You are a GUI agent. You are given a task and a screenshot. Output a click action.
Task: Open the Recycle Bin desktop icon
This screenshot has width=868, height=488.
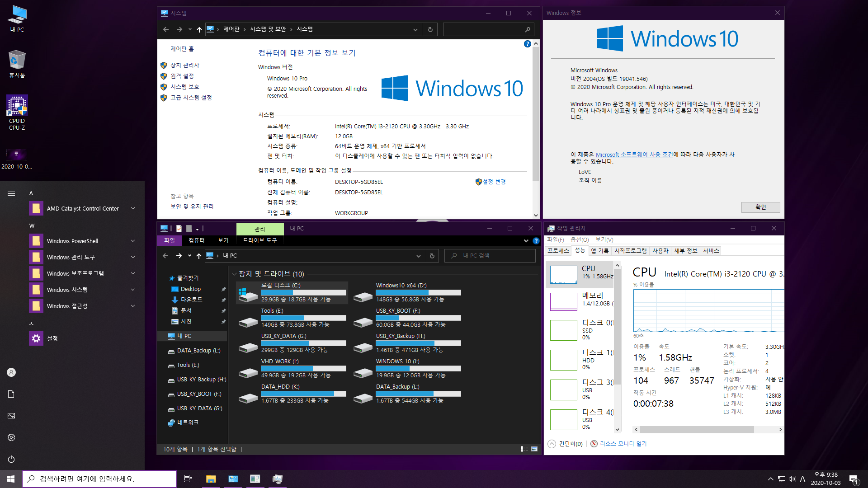[17, 60]
